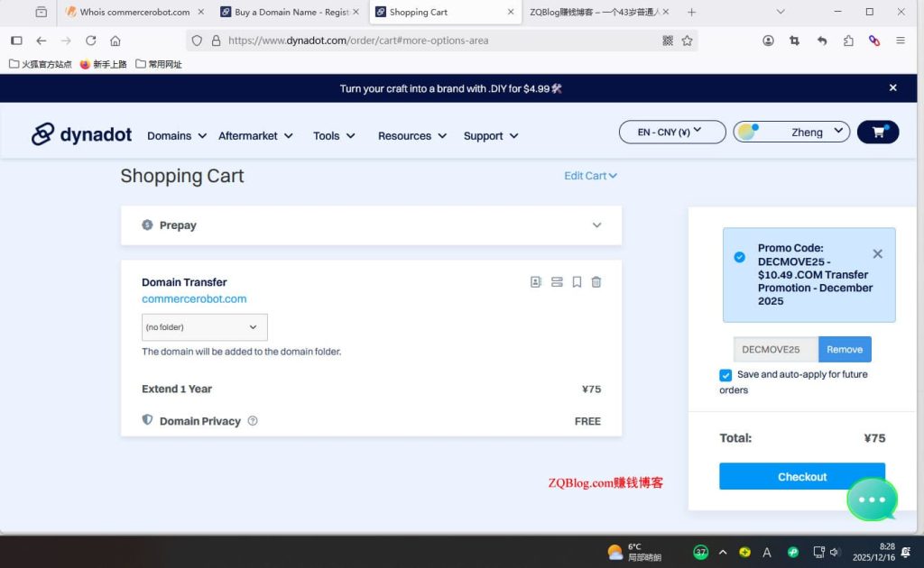Dismiss the .DIY promotion banner
This screenshot has height=568, width=924.
coord(892,87)
